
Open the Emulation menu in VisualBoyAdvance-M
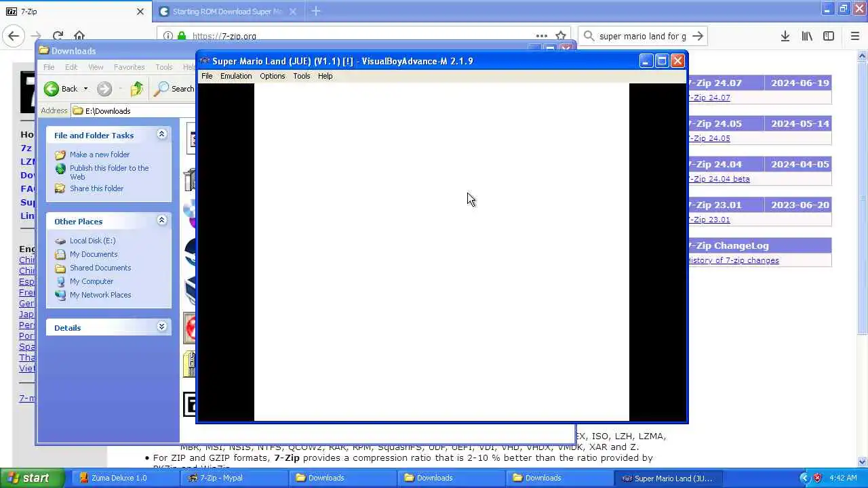236,76
